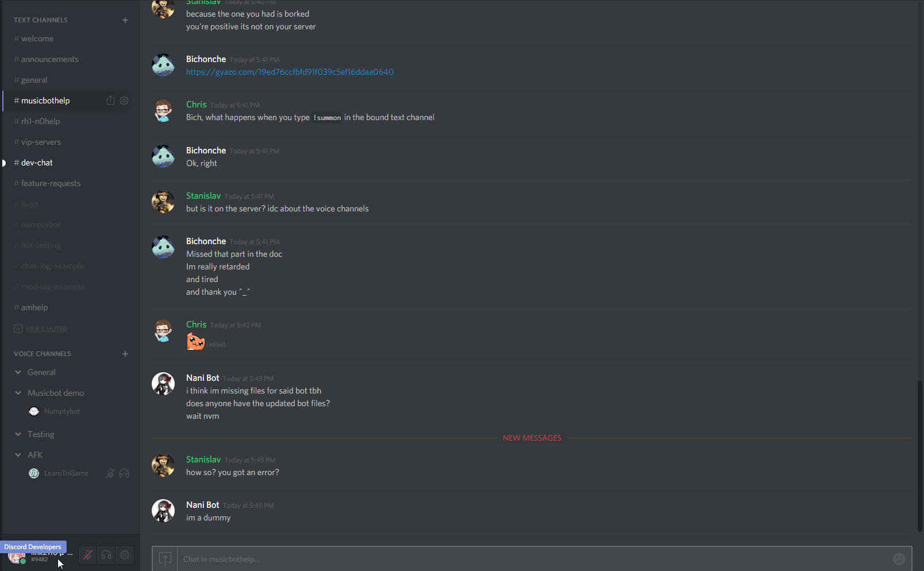
Task: Switch to the announcements channel
Action: pos(49,59)
